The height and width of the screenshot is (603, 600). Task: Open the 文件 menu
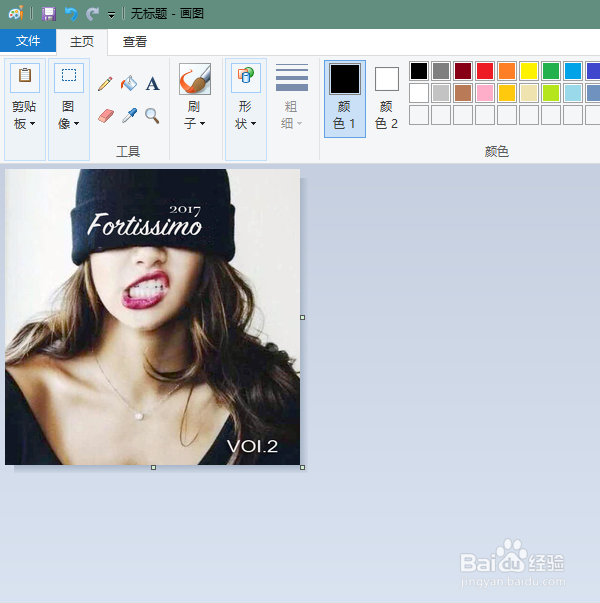click(28, 40)
